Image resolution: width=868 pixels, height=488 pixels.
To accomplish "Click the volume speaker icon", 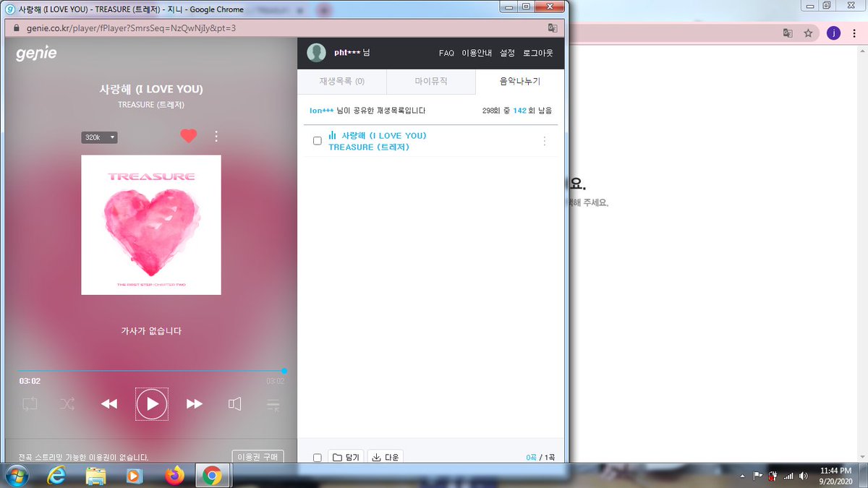I will 235,404.
